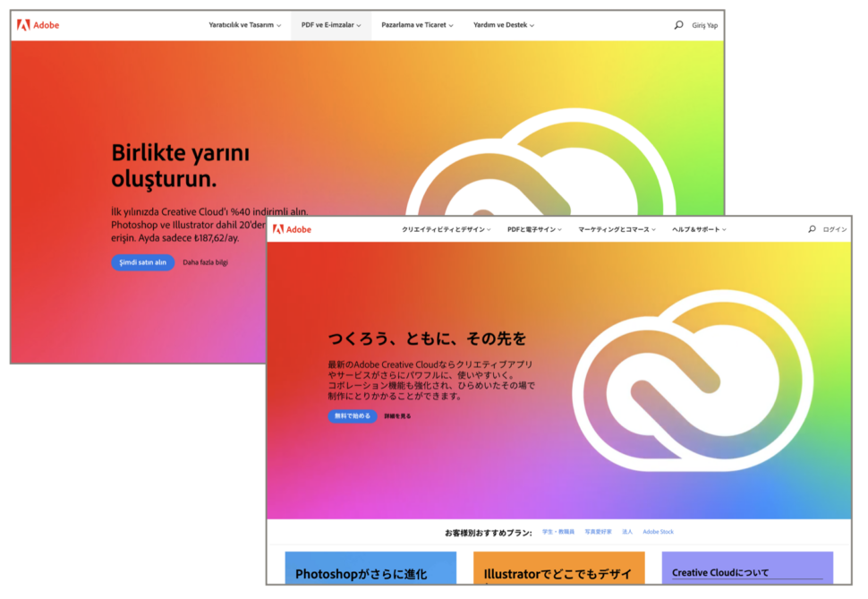Open search icon on Turkish page
The width and height of the screenshot is (868, 599).
[678, 25]
